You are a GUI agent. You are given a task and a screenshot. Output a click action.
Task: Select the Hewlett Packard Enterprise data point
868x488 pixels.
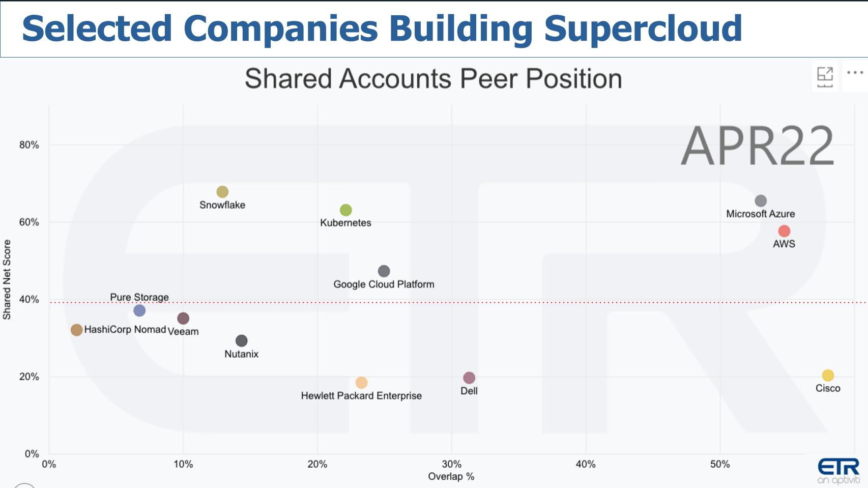(361, 382)
